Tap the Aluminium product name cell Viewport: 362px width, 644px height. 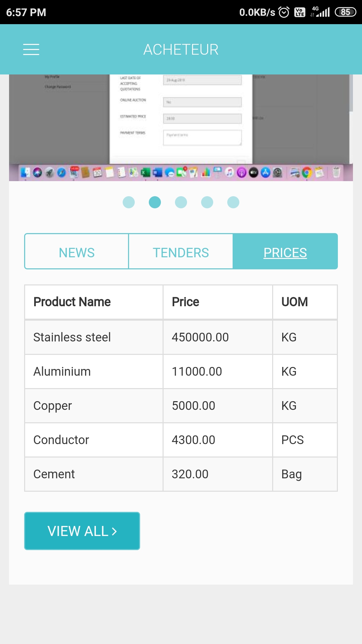(x=62, y=372)
